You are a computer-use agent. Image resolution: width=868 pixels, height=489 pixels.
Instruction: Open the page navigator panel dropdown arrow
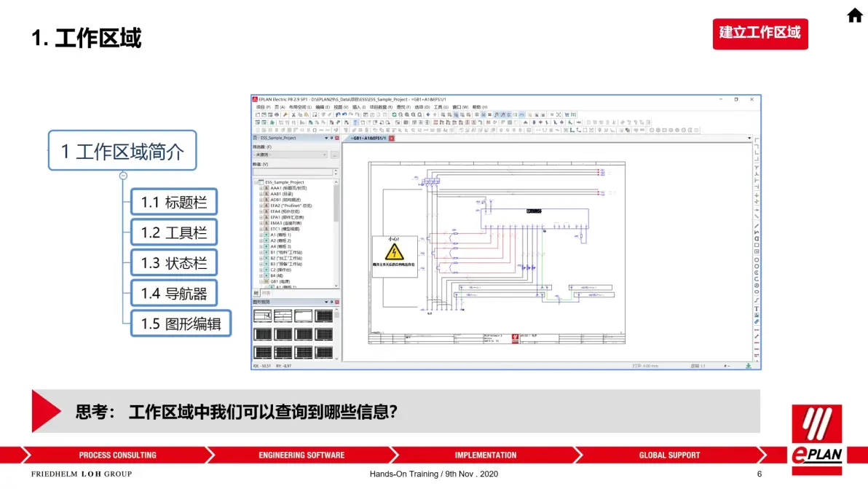click(326, 138)
